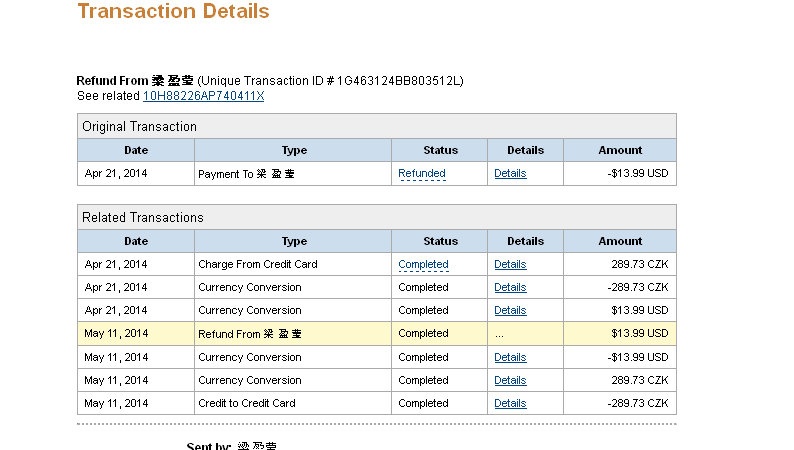The width and height of the screenshot is (794, 450).
Task: Click the Original Transaction section header
Action: 139,127
